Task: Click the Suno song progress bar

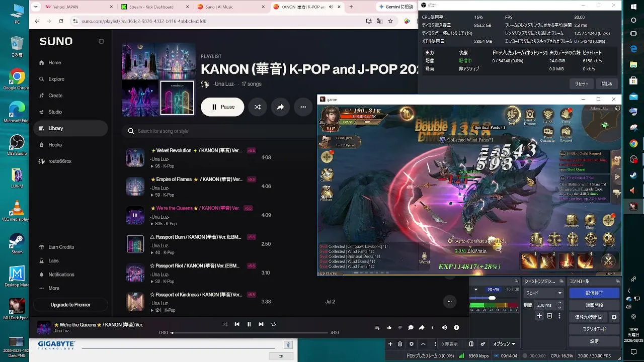Action: pos(249,333)
